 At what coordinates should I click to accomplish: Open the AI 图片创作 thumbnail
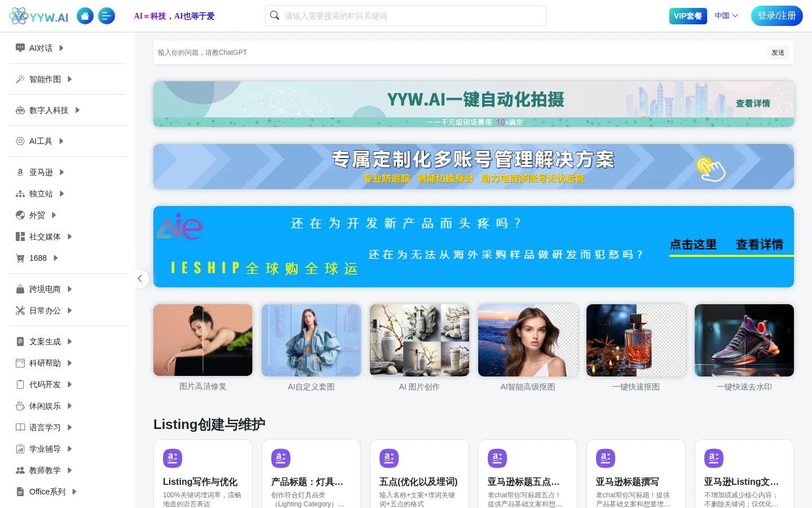420,340
